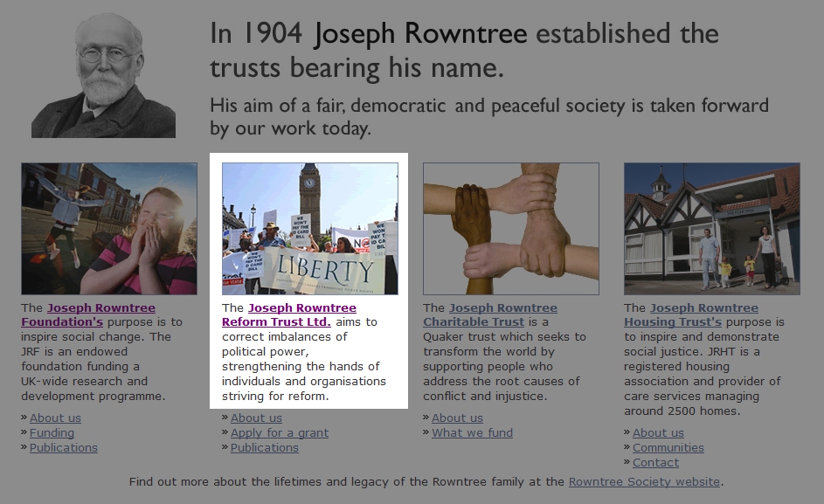Open Publications under the Foundation column
This screenshot has width=824, height=504.
64,447
